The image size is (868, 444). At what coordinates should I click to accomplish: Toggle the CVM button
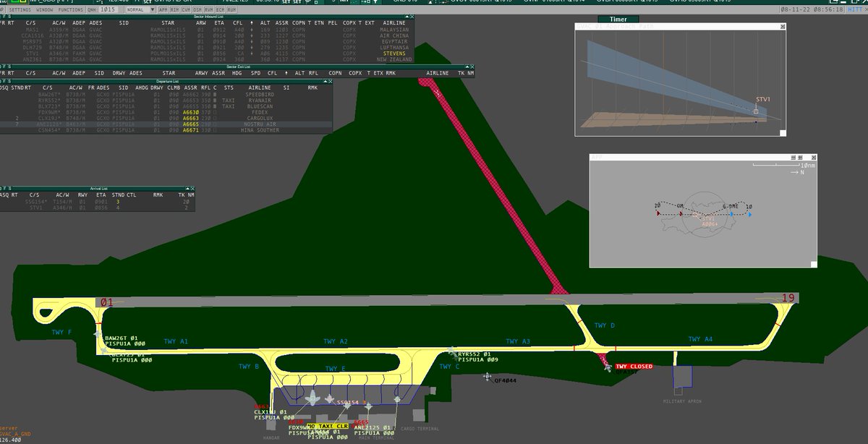click(x=186, y=11)
